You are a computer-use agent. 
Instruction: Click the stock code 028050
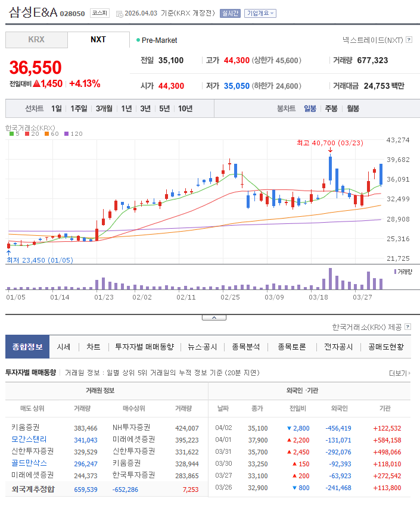click(x=72, y=14)
